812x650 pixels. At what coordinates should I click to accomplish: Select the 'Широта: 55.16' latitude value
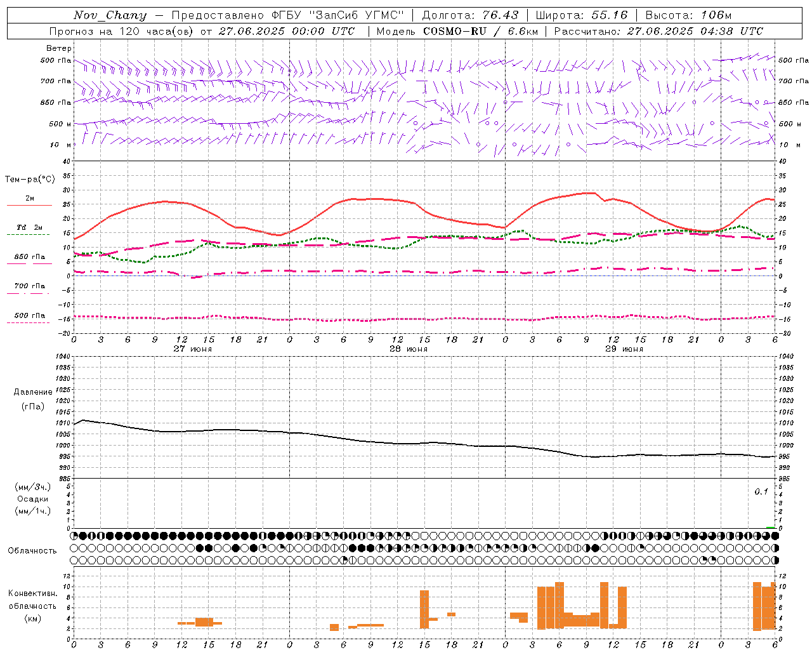click(x=581, y=15)
